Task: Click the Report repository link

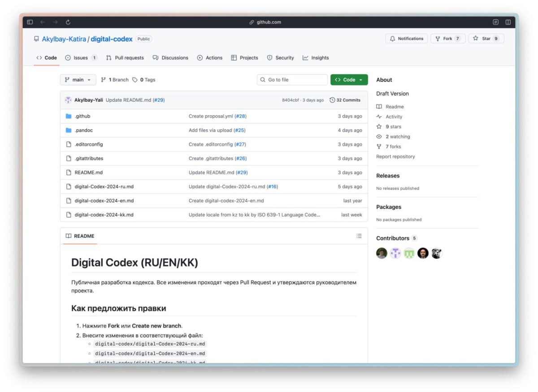Action: click(395, 156)
